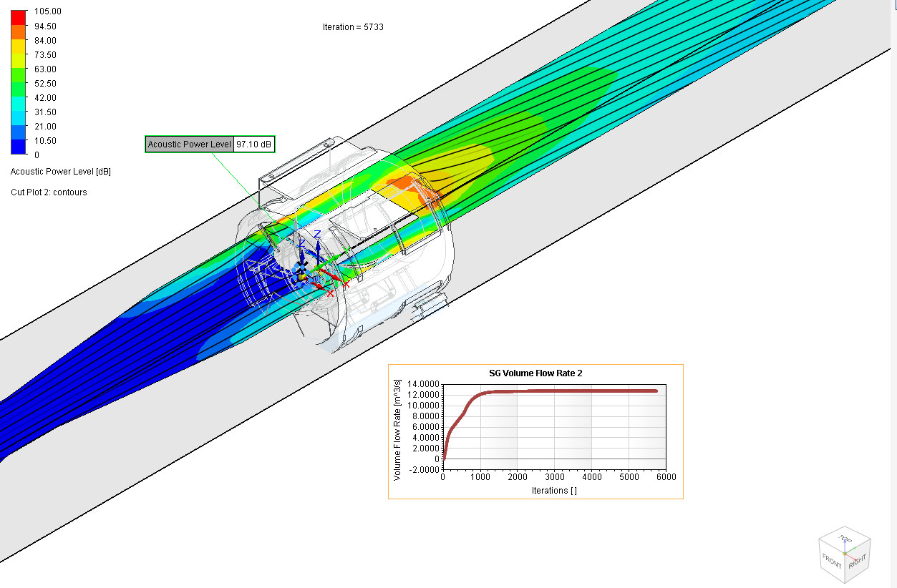Viewport: 897px width, 588px height.
Task: Click the Iterations [ ] x-axis label
Action: click(x=553, y=491)
